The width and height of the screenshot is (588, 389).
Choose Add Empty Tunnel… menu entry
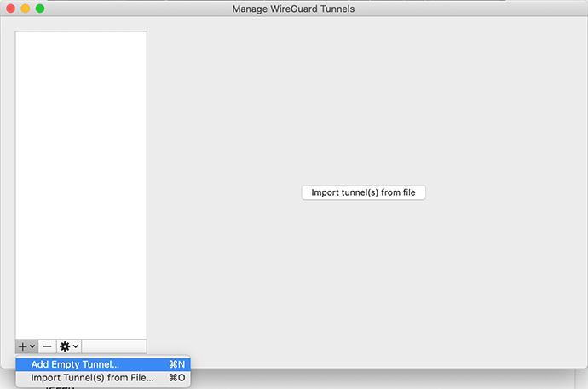pyautogui.click(x=103, y=364)
